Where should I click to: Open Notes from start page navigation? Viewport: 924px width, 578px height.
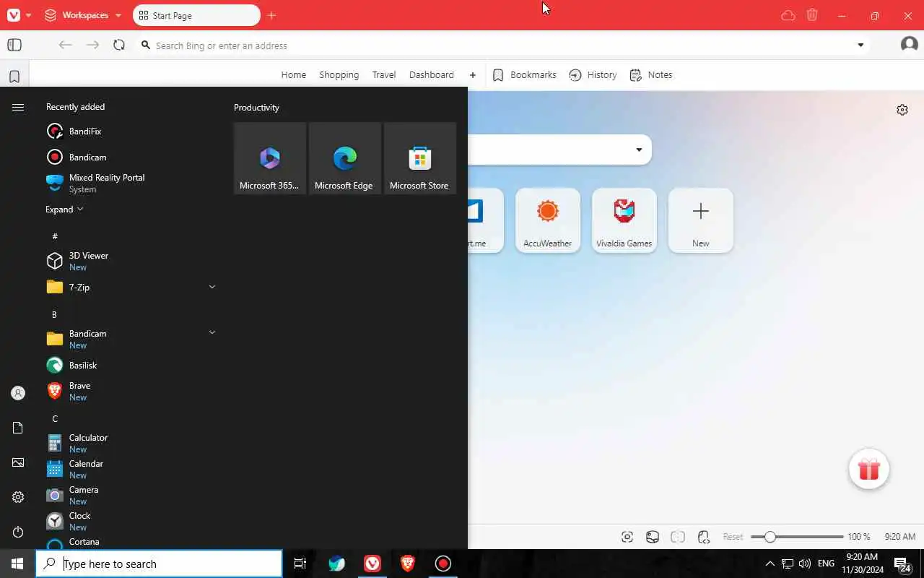click(x=651, y=75)
